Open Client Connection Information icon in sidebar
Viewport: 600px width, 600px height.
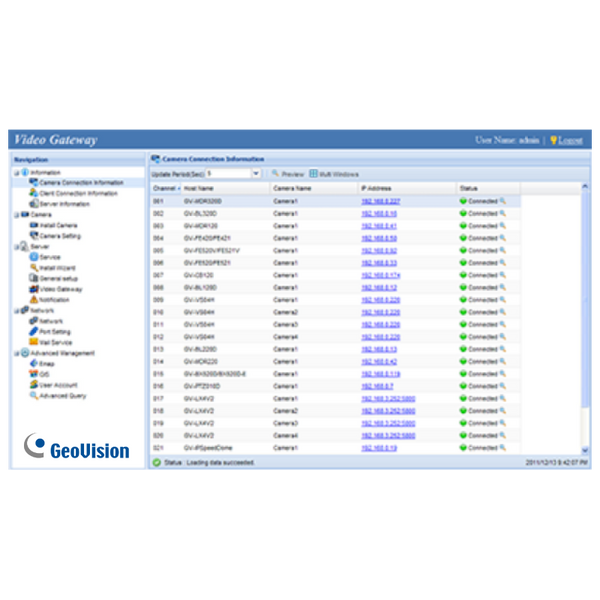click(34, 193)
